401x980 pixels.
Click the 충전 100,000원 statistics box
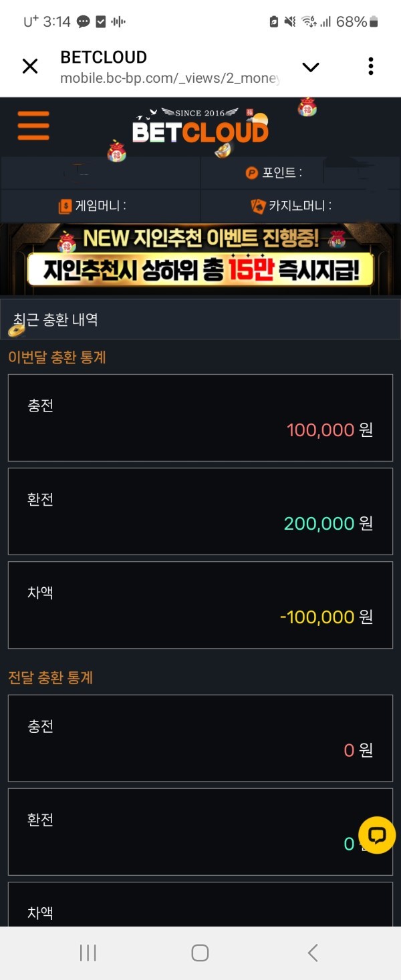pyautogui.click(x=200, y=418)
